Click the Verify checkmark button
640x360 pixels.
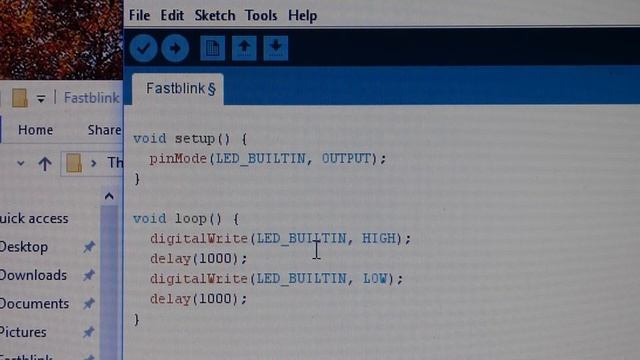pyautogui.click(x=144, y=48)
